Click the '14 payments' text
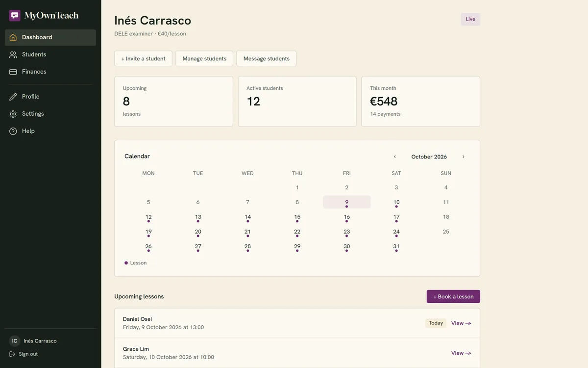The height and width of the screenshot is (368, 588). tap(385, 114)
